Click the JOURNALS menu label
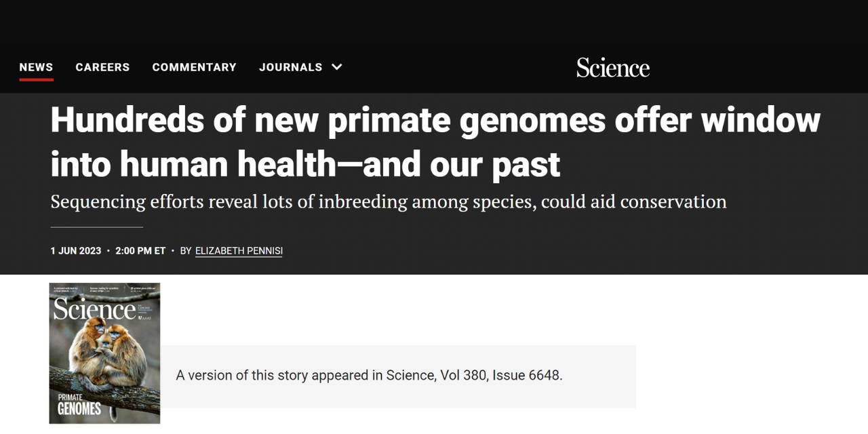This screenshot has height=434, width=868. [x=290, y=67]
